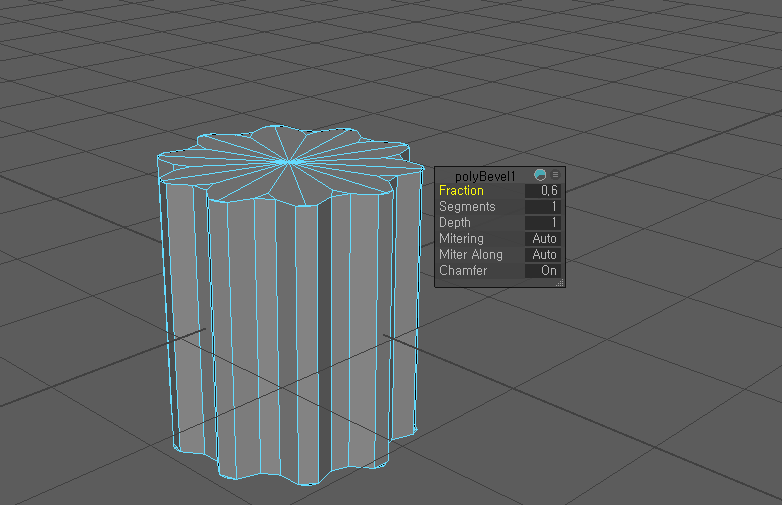
Task: Click the polyBevel1 panel resize grip
Action: pos(560,283)
